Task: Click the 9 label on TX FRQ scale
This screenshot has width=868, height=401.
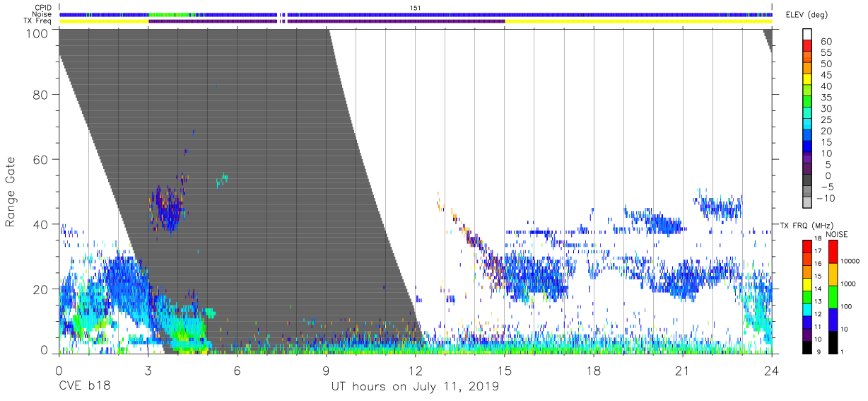Action: pyautogui.click(x=819, y=351)
